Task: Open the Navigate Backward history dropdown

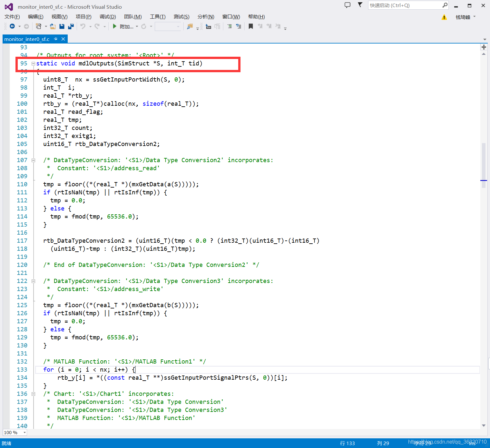Action: pos(19,26)
